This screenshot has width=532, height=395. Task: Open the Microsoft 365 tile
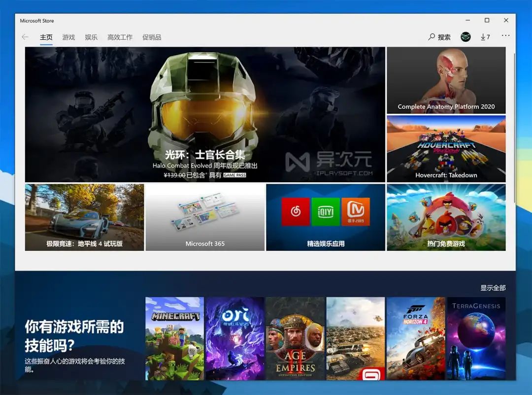(x=205, y=217)
